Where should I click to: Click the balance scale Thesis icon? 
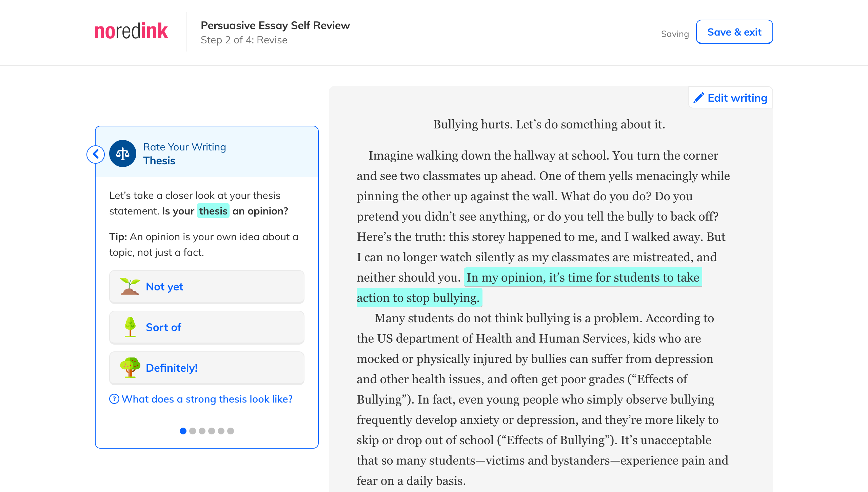point(123,154)
